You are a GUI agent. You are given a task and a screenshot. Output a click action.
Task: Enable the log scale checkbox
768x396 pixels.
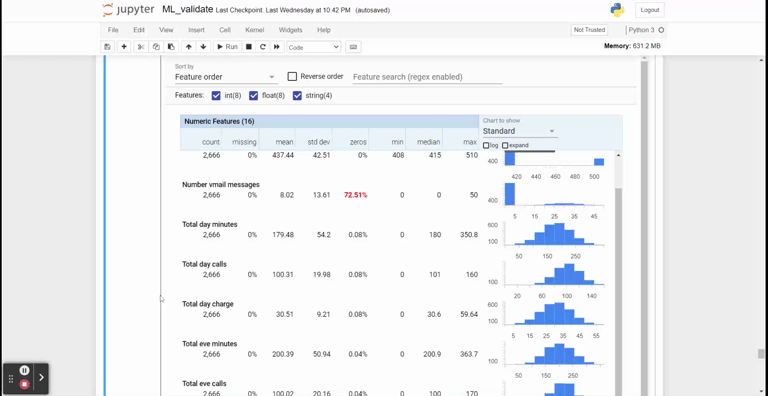point(486,146)
